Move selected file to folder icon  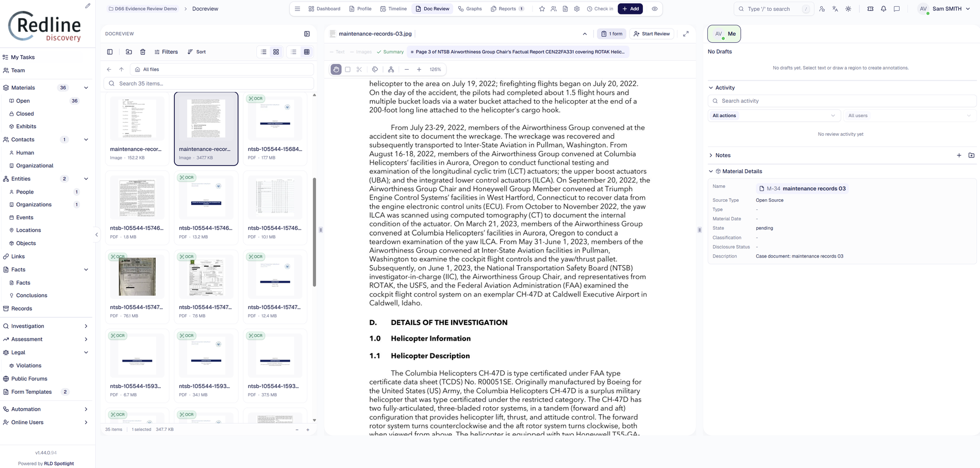click(129, 52)
